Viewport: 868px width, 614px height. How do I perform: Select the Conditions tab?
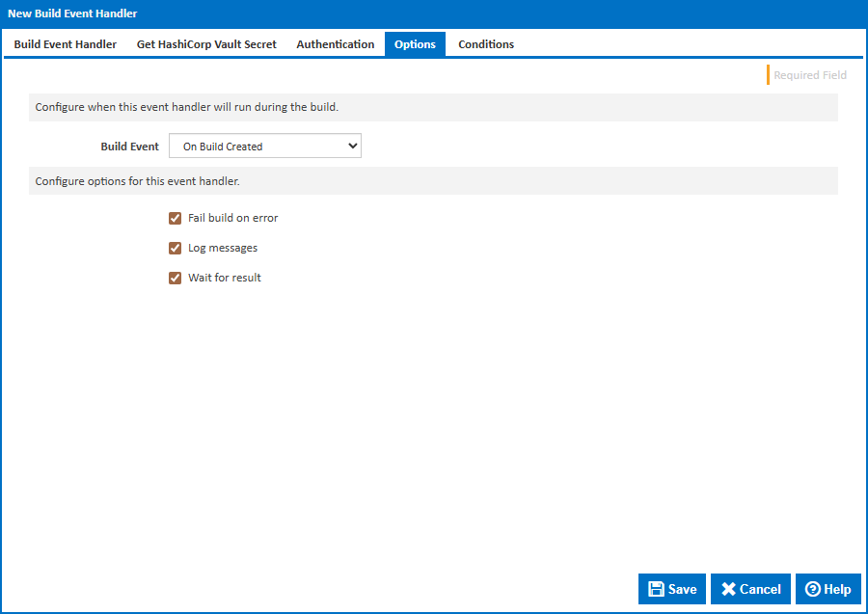coord(486,44)
